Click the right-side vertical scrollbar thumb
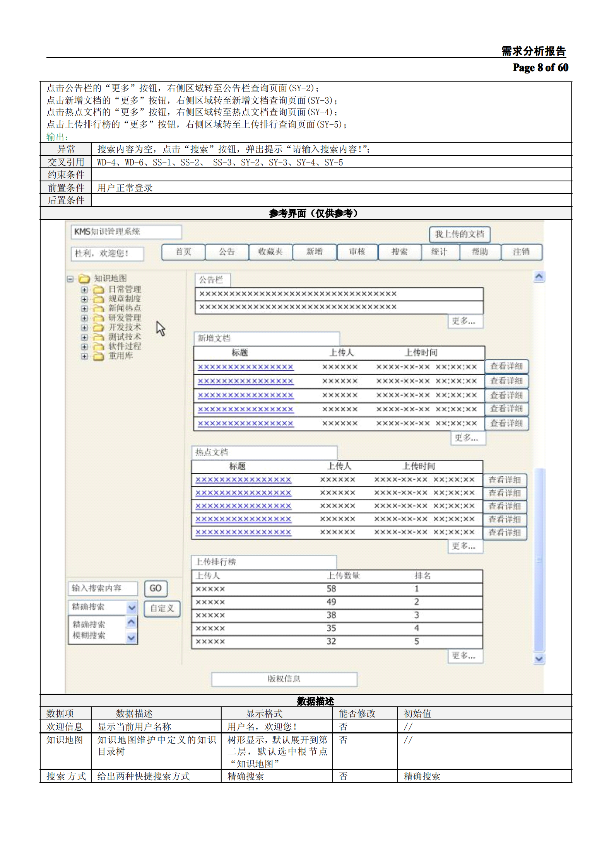 click(539, 560)
